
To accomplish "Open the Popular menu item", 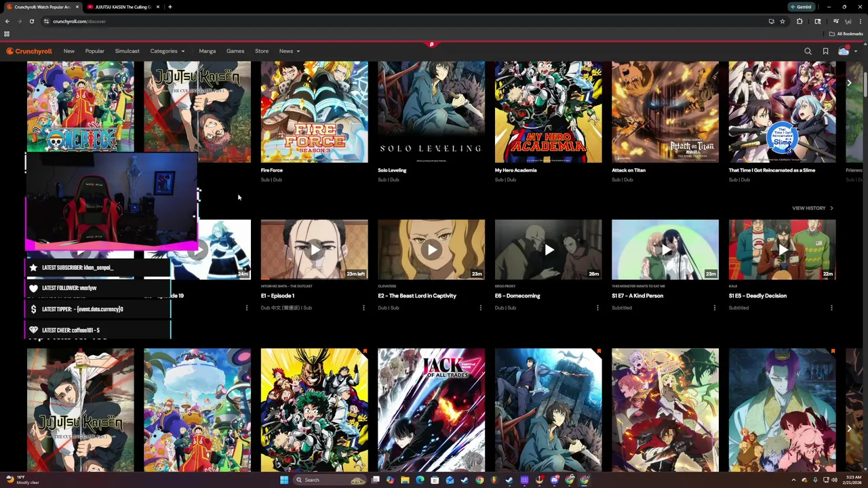I will click(x=95, y=51).
